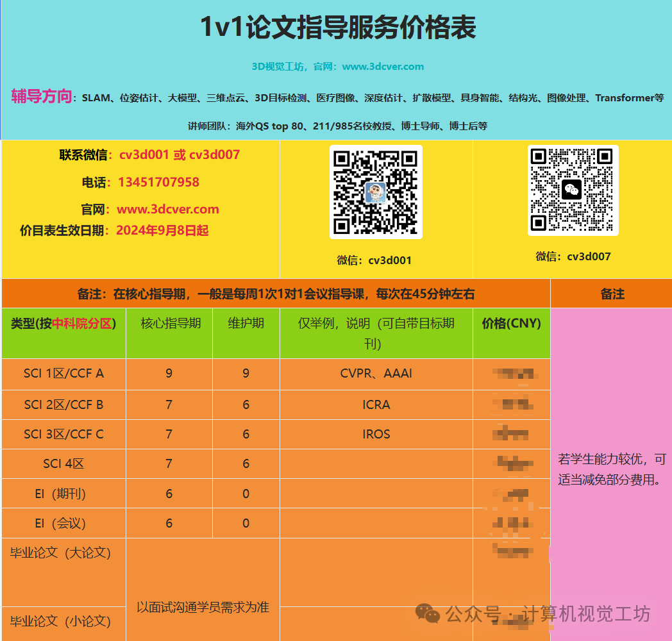Screen dimensions: 672x641
Task: Click 维护期 value 6 in SCI 3区/CCF C row
Action: [x=246, y=435]
